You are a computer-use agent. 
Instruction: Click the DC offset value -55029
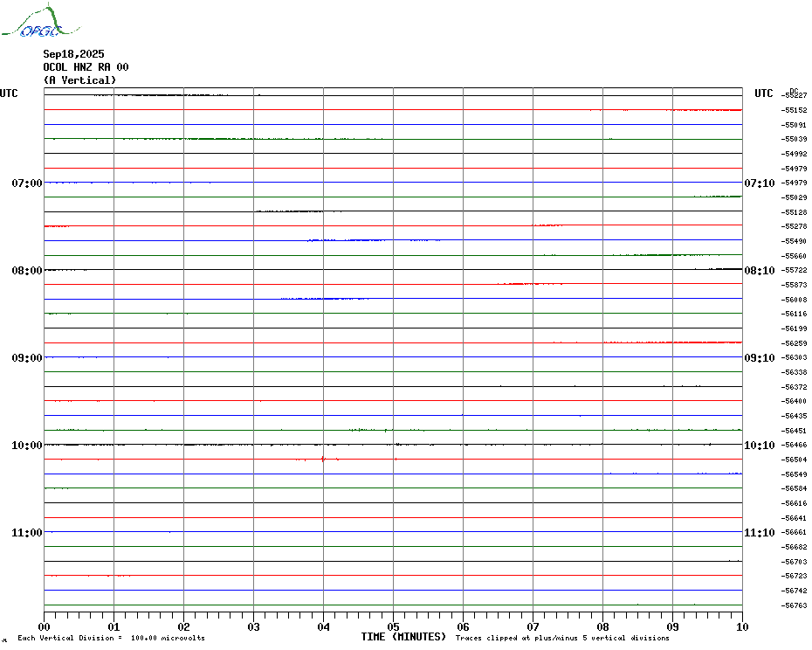(795, 197)
